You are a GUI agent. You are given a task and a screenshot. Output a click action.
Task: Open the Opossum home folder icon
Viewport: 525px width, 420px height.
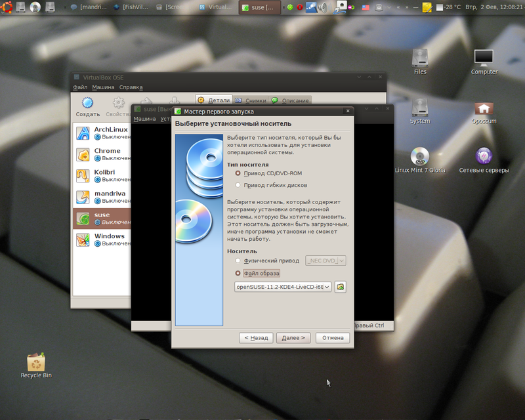(484, 109)
